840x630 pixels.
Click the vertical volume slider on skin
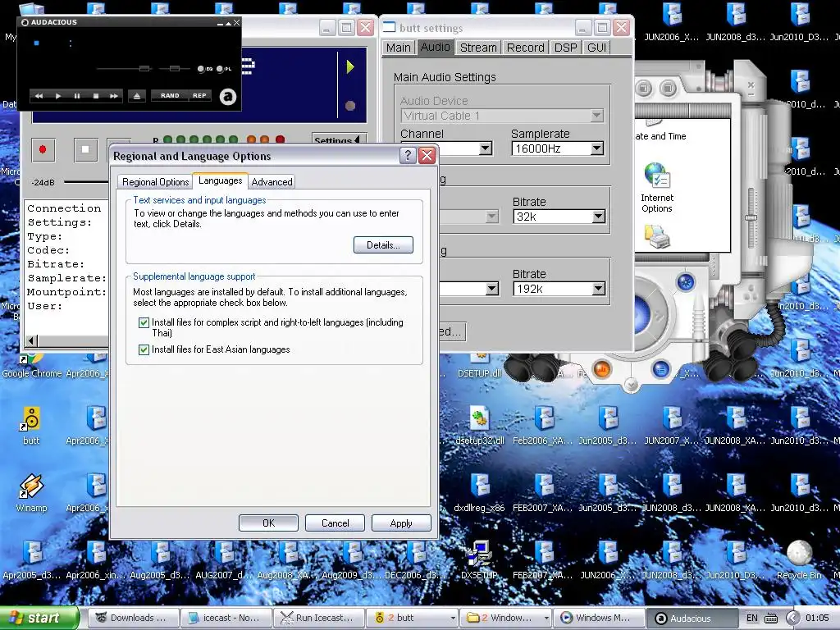751,218
